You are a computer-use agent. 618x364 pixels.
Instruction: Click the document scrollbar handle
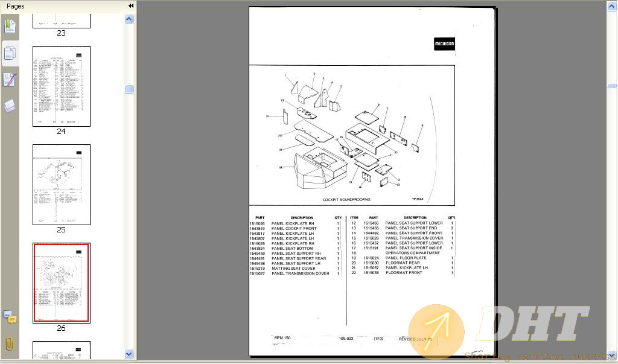coord(612,86)
